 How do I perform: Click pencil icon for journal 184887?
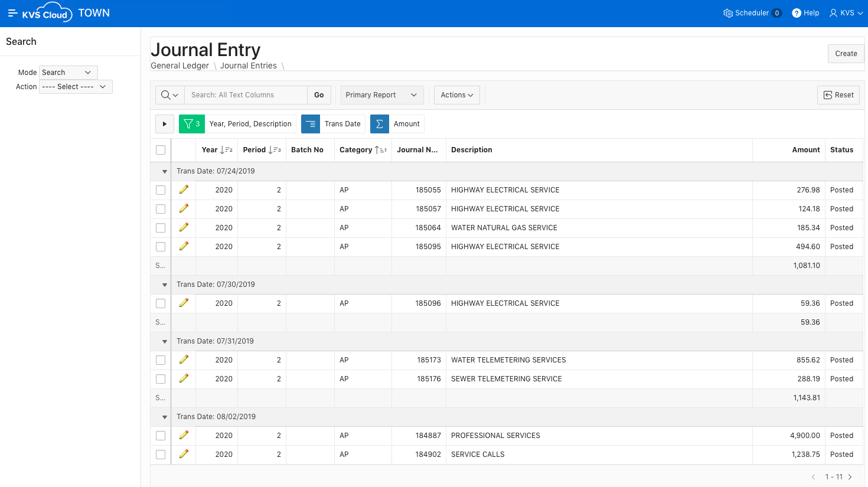tap(184, 435)
